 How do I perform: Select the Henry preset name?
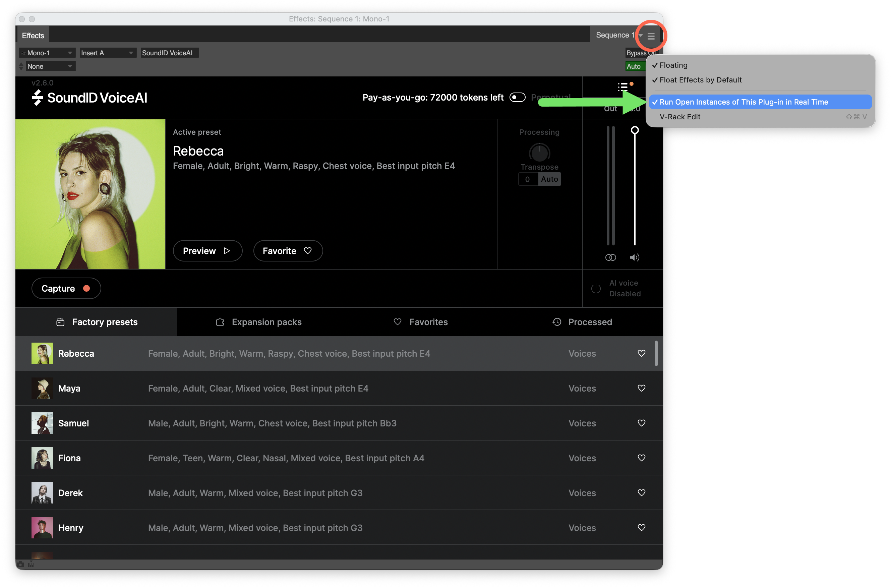tap(71, 528)
